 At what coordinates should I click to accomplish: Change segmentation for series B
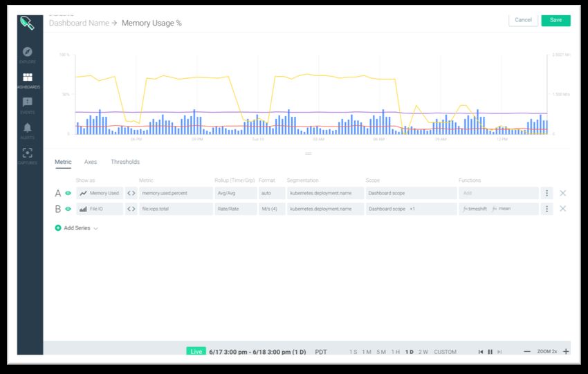326,209
